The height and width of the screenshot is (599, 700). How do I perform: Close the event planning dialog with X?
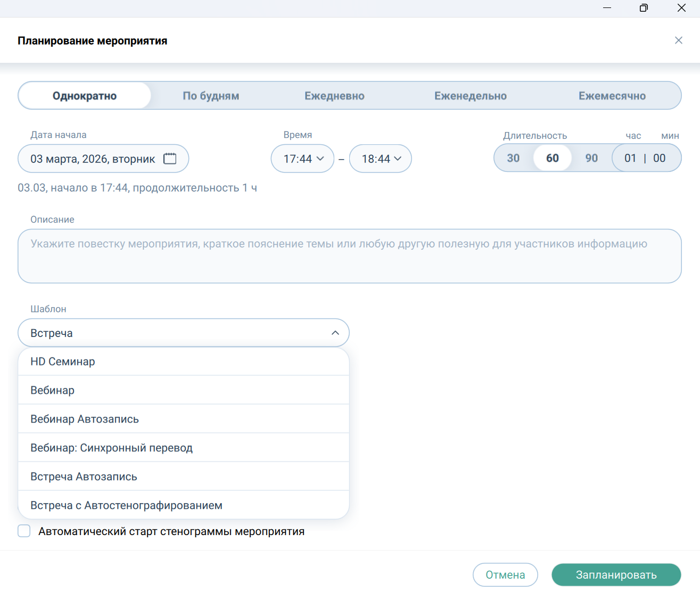[x=678, y=40]
